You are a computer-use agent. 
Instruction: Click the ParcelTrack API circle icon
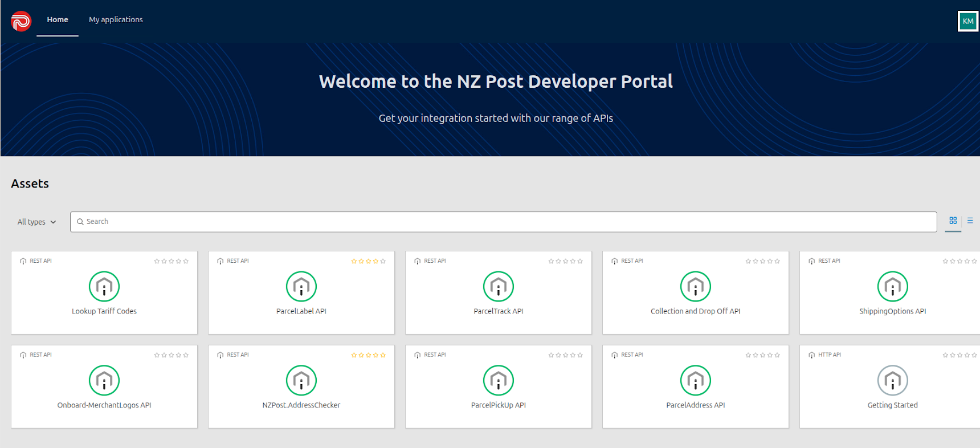[x=499, y=286]
